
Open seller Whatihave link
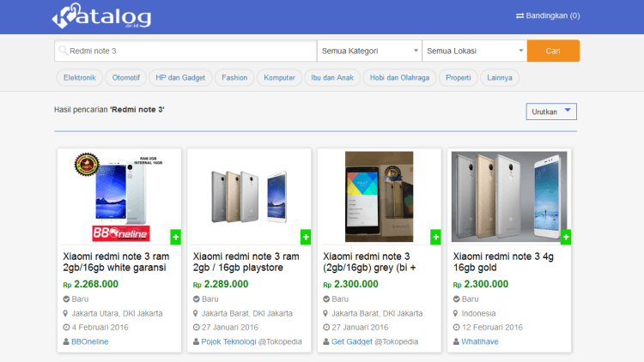[x=480, y=341]
